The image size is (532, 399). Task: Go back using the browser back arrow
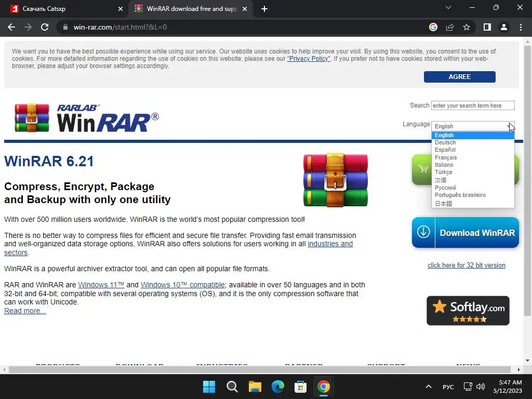[x=11, y=27]
